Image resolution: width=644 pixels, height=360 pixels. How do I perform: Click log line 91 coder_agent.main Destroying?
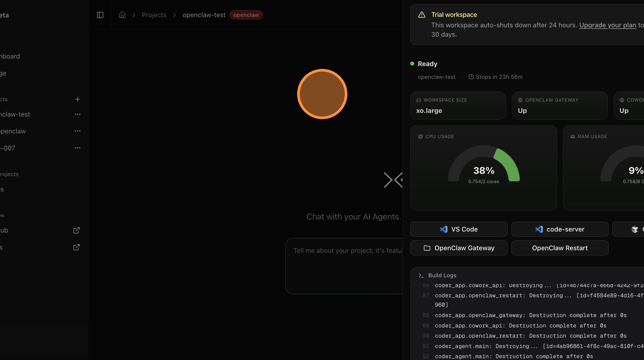pyautogui.click(x=539, y=346)
